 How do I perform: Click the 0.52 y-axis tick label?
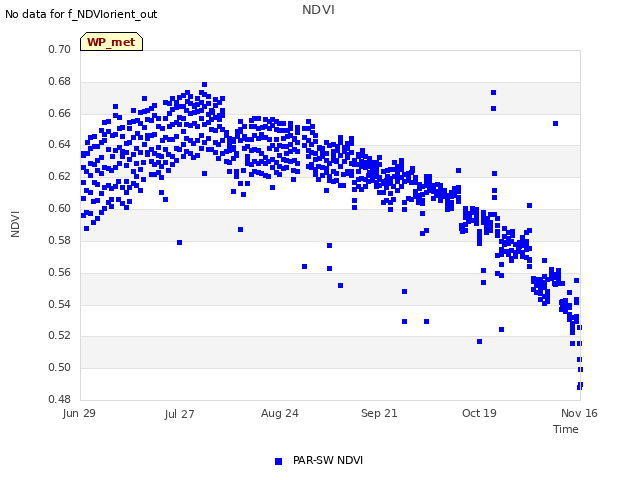[60, 336]
